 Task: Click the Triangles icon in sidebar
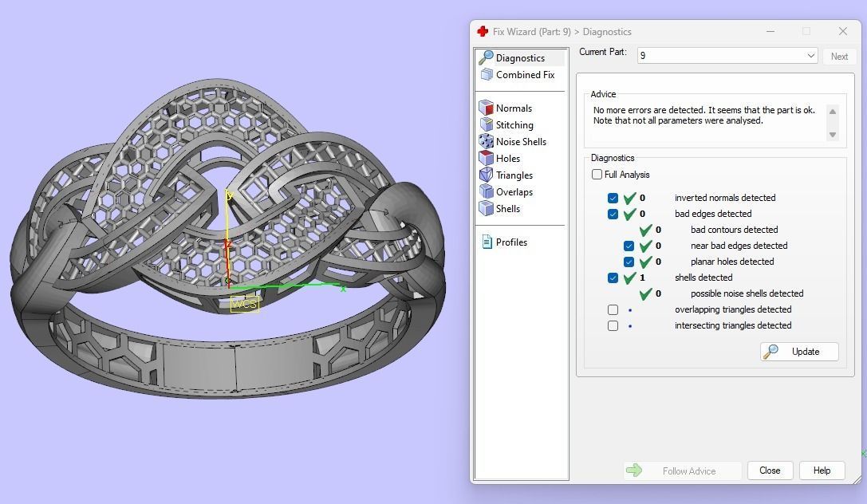[486, 175]
